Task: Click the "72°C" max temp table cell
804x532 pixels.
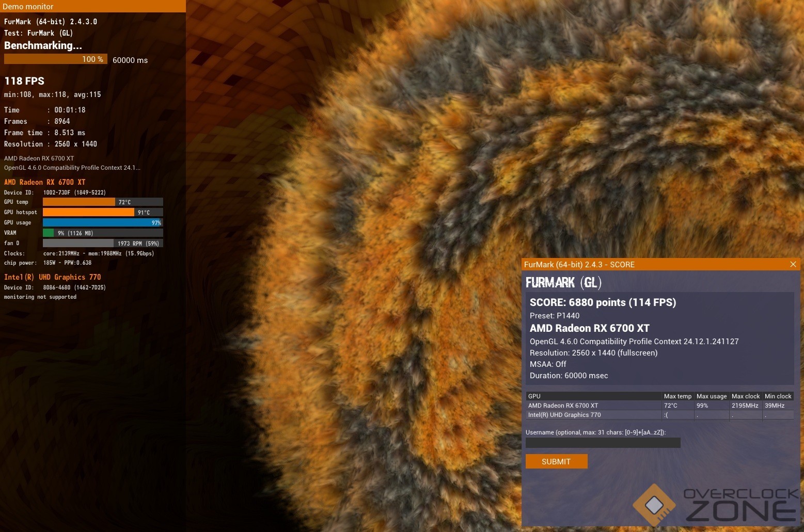Action: pyautogui.click(x=671, y=406)
